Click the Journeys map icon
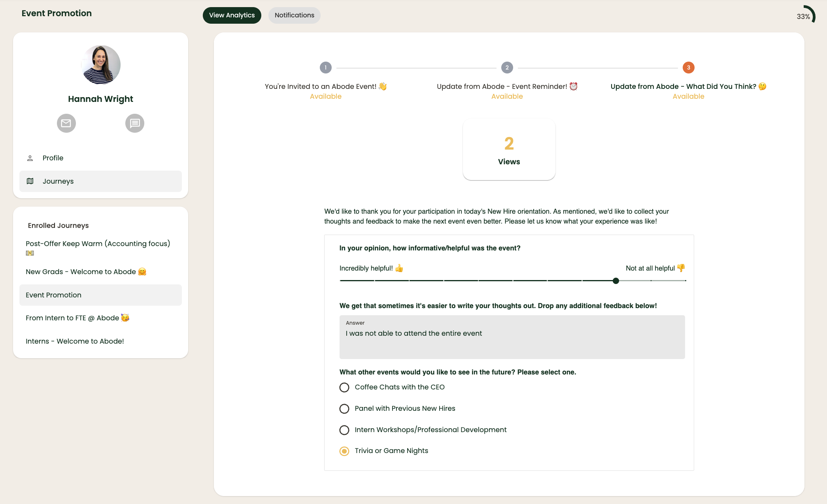Image resolution: width=827 pixels, height=504 pixels. click(x=30, y=181)
